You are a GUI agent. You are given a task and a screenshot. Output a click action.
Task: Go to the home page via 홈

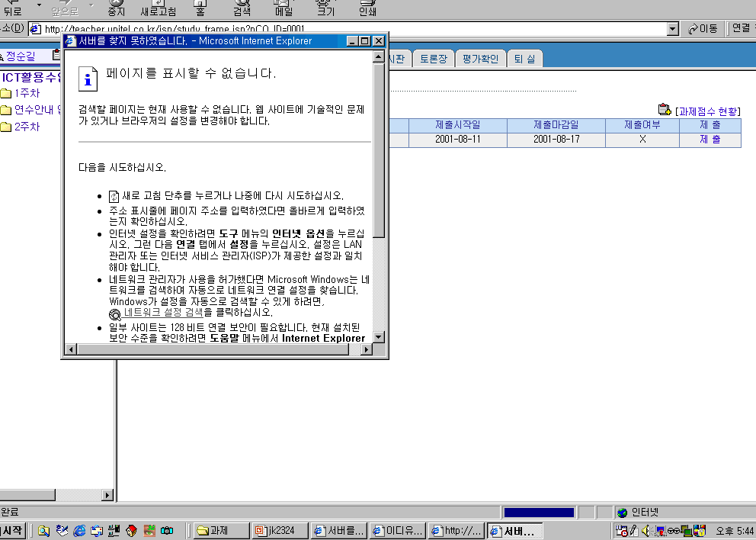tap(200, 7)
